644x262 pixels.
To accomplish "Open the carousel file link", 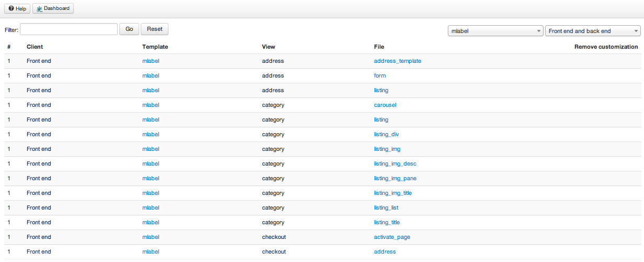I will point(385,105).
